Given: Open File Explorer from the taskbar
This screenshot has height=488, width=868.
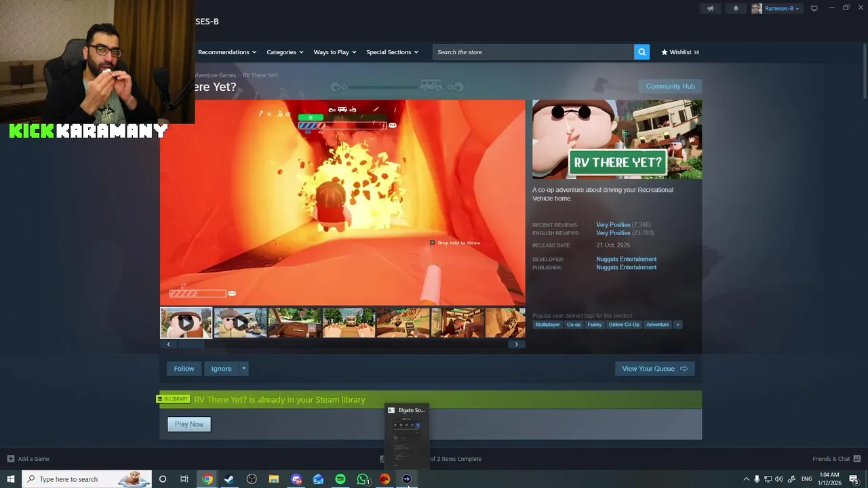Looking at the screenshot, I should coord(274,479).
